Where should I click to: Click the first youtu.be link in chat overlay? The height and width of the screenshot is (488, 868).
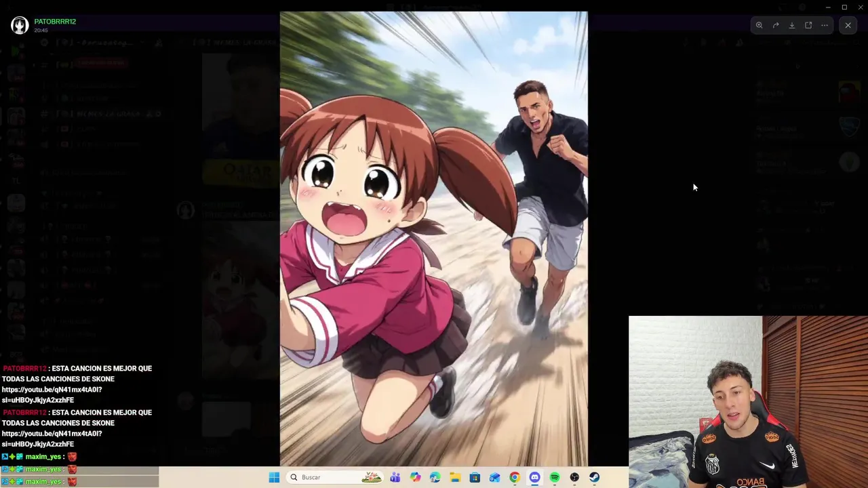52,394
